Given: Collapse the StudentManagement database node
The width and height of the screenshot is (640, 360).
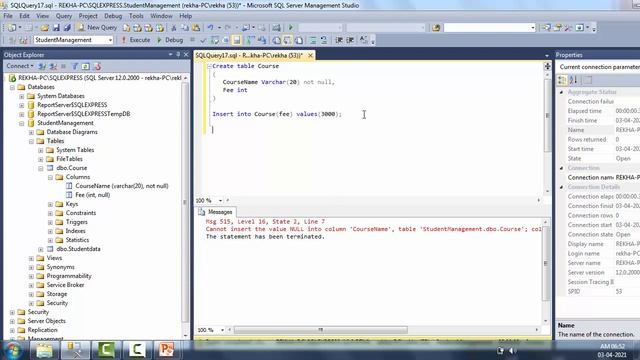Looking at the screenshot, I should 22,123.
